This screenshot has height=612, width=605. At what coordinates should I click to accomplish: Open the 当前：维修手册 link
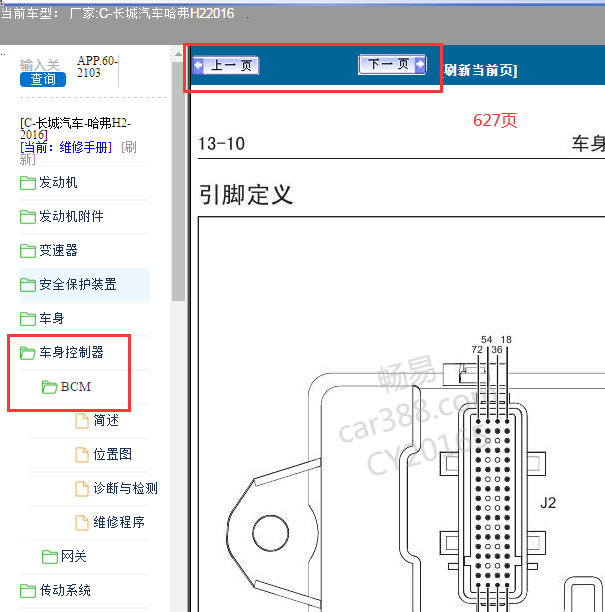tap(66, 148)
